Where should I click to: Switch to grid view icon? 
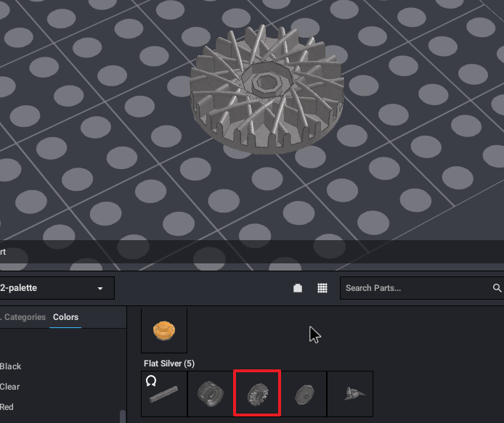322,288
